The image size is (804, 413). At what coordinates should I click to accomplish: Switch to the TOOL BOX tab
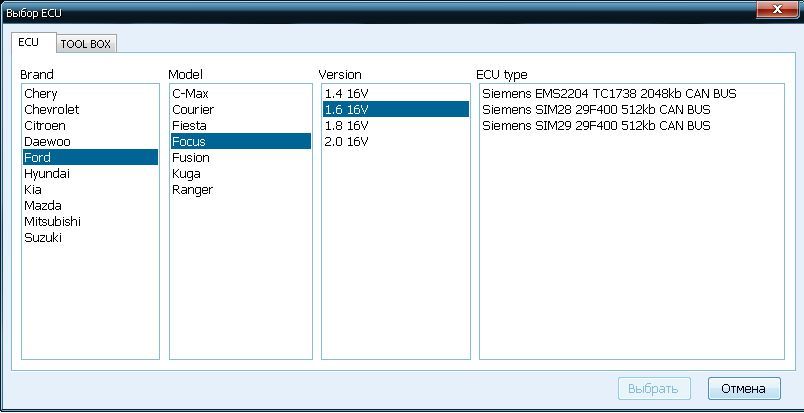click(x=86, y=44)
